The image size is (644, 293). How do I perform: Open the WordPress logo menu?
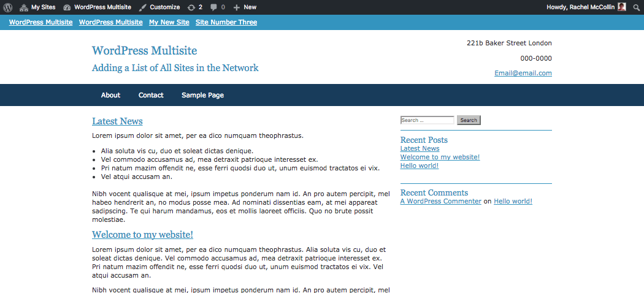[8, 7]
